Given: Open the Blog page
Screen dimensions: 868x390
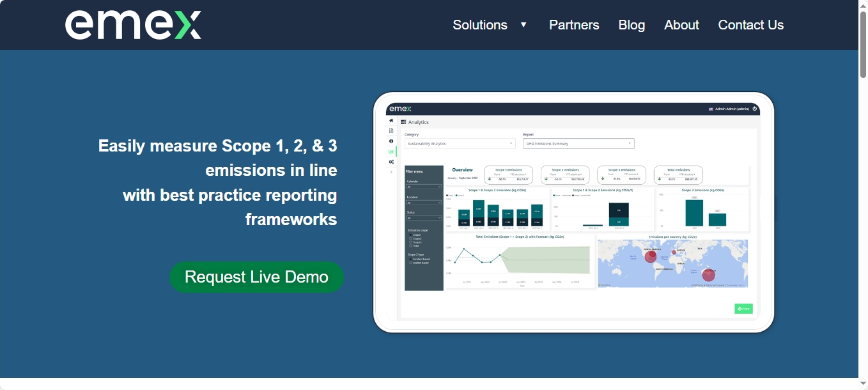Looking at the screenshot, I should point(632,25).
